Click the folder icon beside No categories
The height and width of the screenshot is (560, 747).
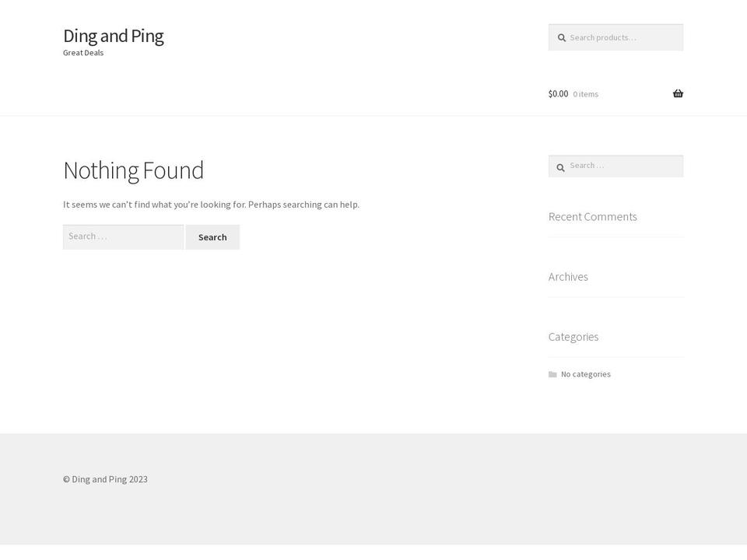(x=552, y=375)
